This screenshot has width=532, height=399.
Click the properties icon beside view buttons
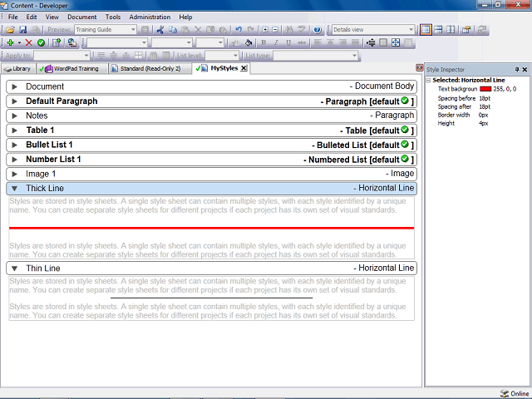click(x=466, y=30)
